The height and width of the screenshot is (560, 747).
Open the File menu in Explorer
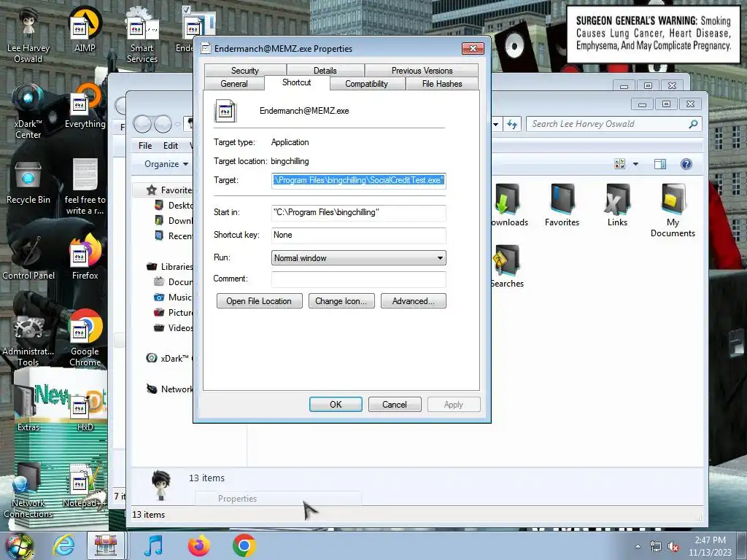tap(145, 146)
